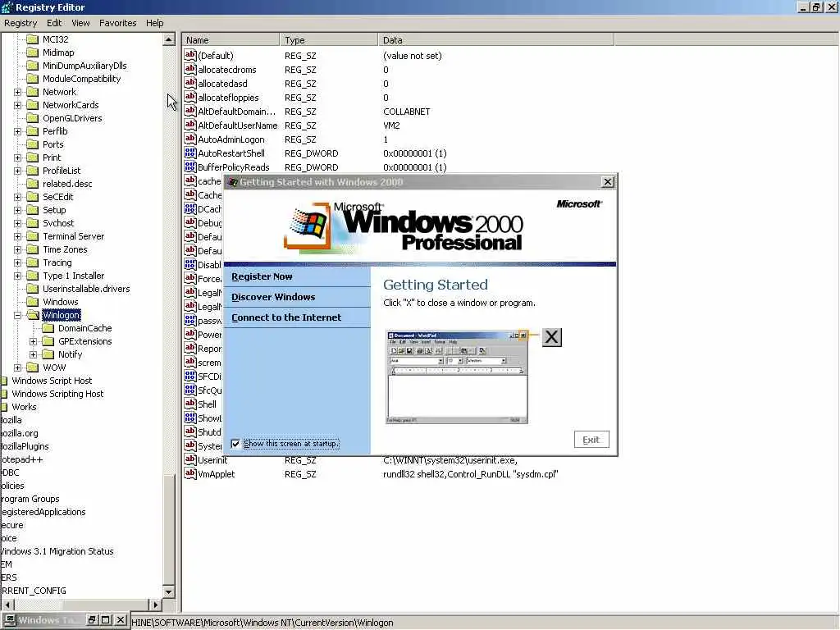Image resolution: width=840 pixels, height=630 pixels.
Task: Expand the NetworkCards key
Action: pos(18,105)
